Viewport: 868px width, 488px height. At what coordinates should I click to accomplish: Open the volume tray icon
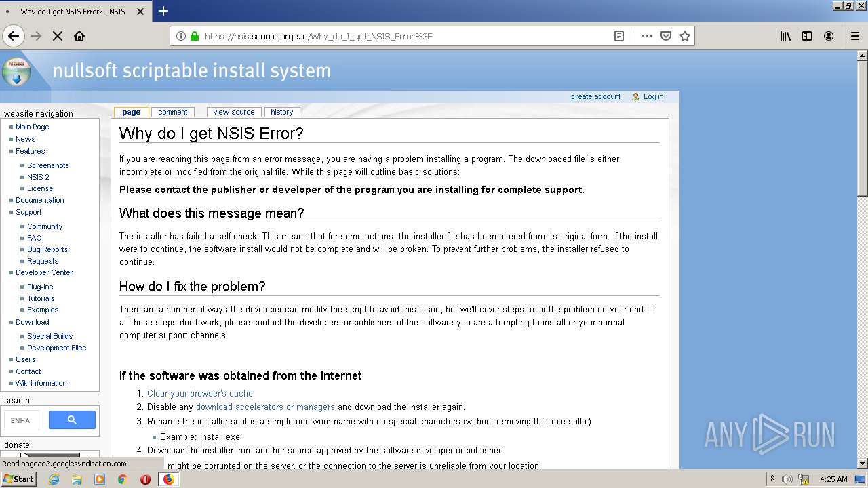(x=787, y=479)
